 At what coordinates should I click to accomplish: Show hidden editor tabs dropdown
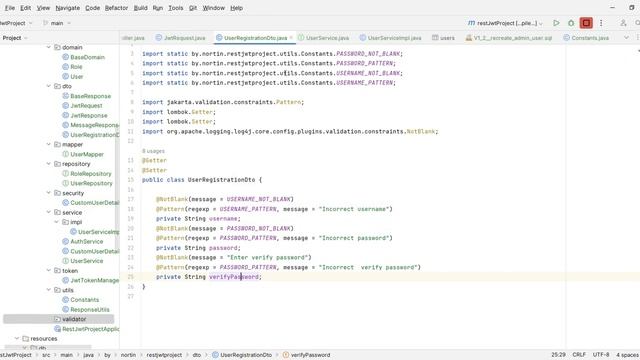(626, 38)
